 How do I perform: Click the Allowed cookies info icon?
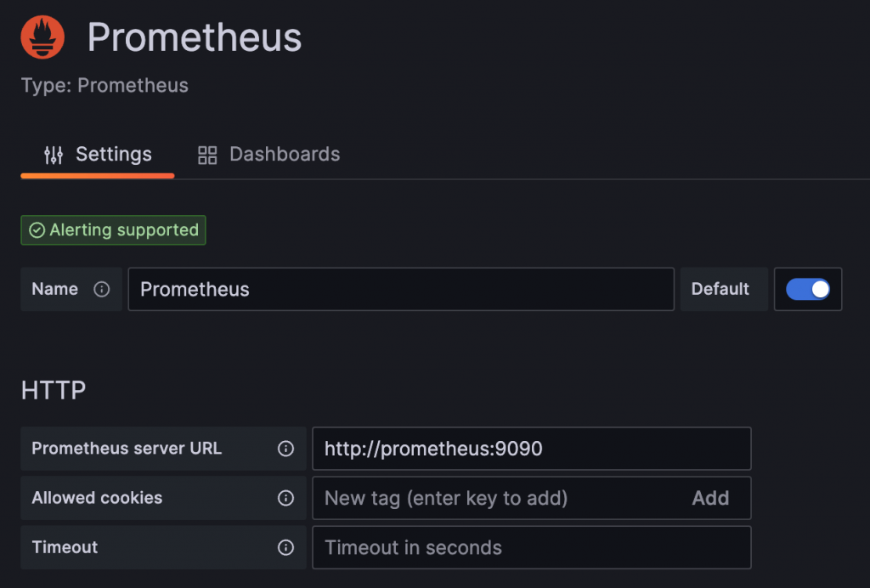[x=285, y=498]
